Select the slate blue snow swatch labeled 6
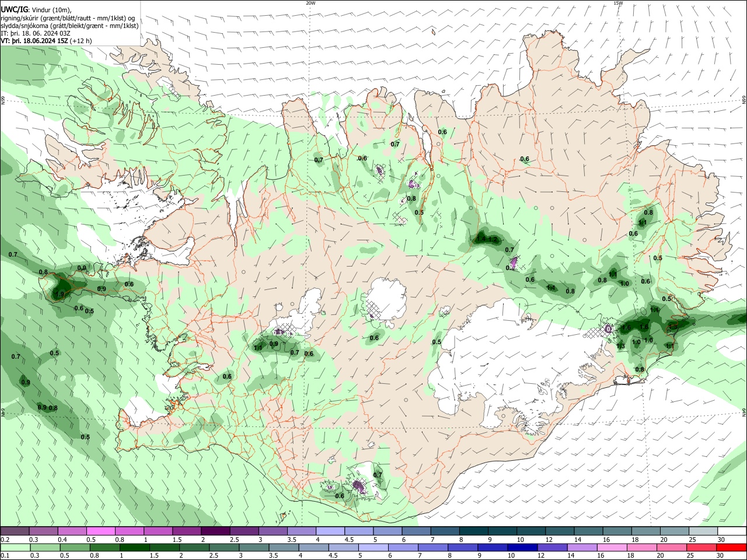 [x=416, y=531]
